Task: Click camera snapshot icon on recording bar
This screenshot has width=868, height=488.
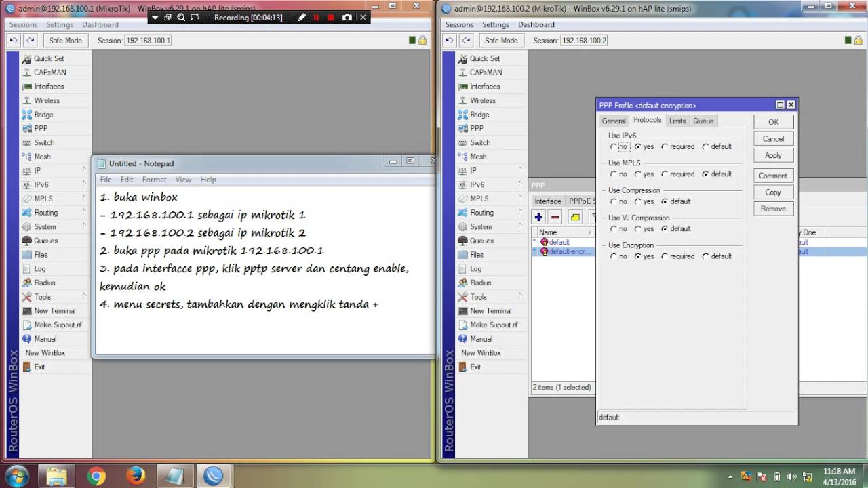Action: 347,18
